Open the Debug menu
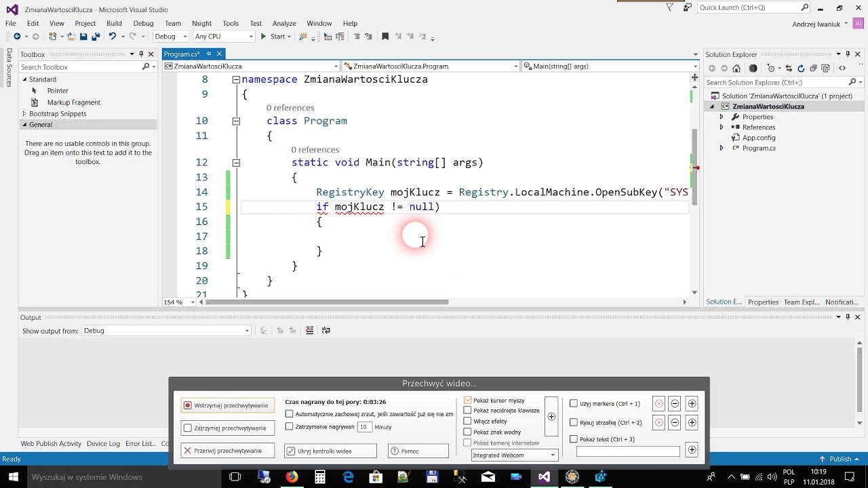The width and height of the screenshot is (868, 488). click(x=143, y=23)
